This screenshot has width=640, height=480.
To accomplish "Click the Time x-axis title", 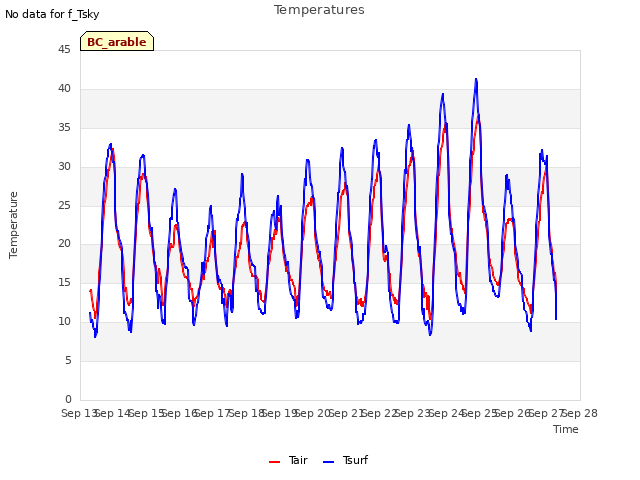I will coord(565,429).
